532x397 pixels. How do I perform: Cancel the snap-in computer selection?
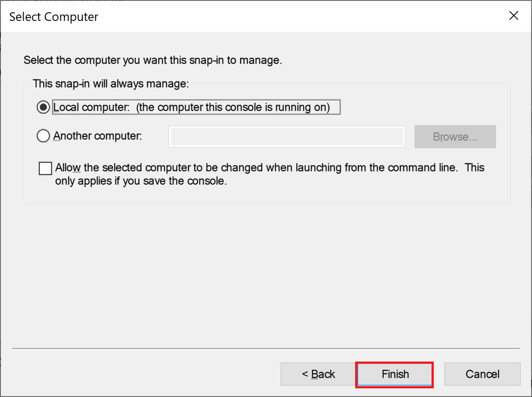click(482, 374)
